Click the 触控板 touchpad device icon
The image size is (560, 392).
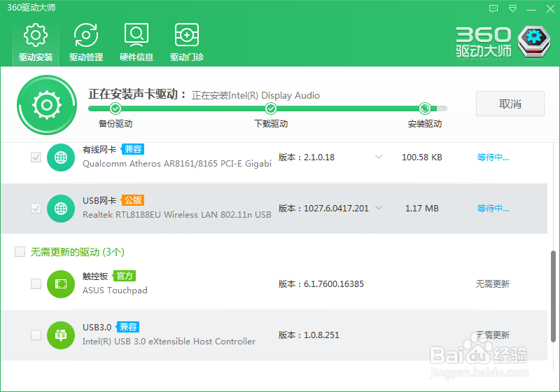pyautogui.click(x=61, y=283)
